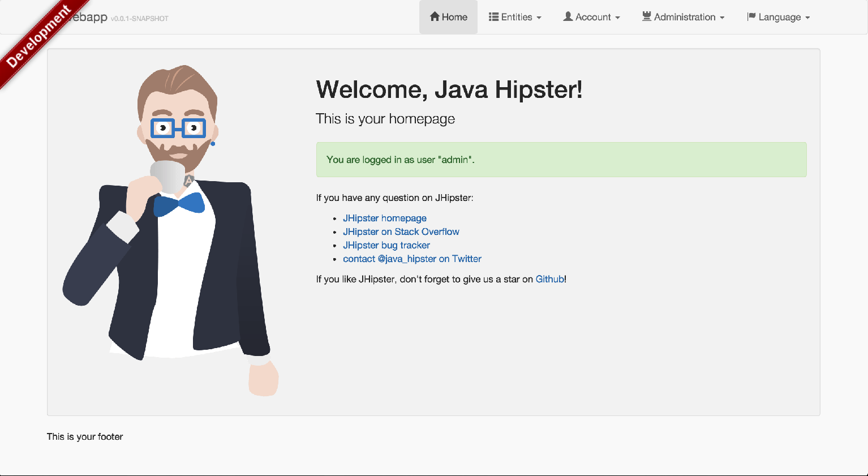Expand the Entities dropdown caret
This screenshot has width=868, height=476.
click(x=539, y=18)
